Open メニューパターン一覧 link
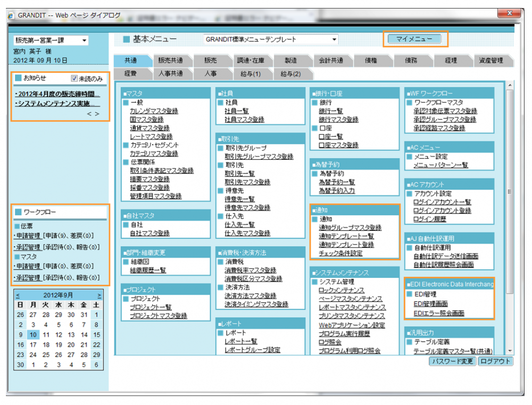 pyautogui.click(x=440, y=165)
